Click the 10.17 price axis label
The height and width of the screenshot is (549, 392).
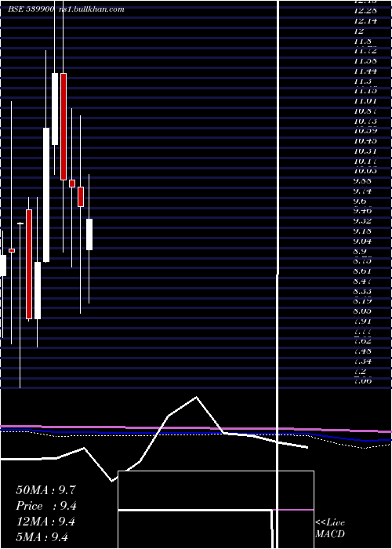tap(365, 161)
